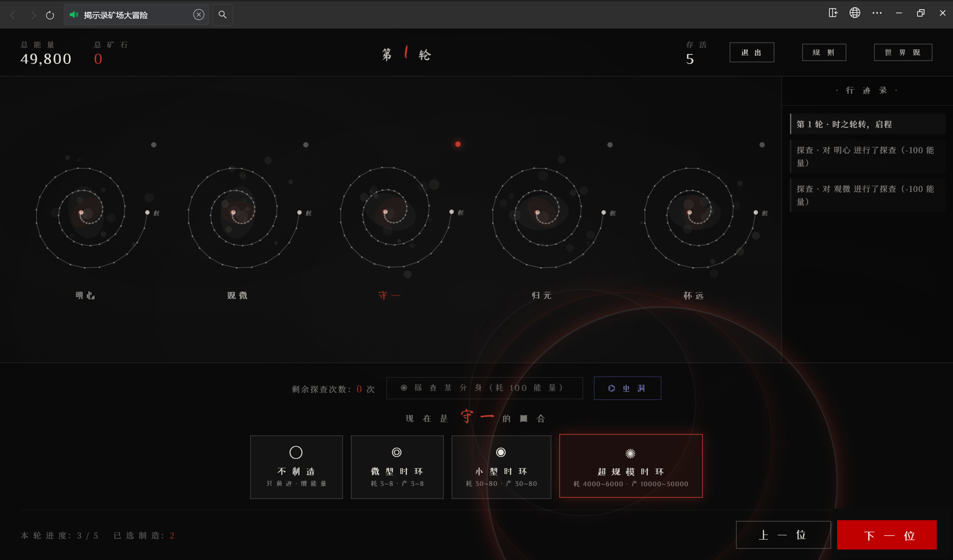953x560 pixels.
Task: Click log entry about 探查 观微
Action: click(868, 195)
